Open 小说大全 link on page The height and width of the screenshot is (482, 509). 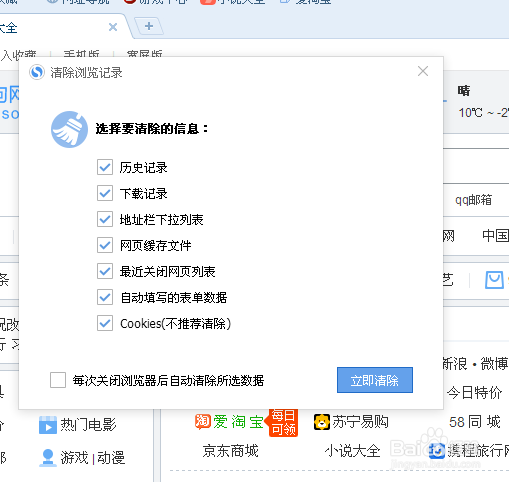point(352,451)
